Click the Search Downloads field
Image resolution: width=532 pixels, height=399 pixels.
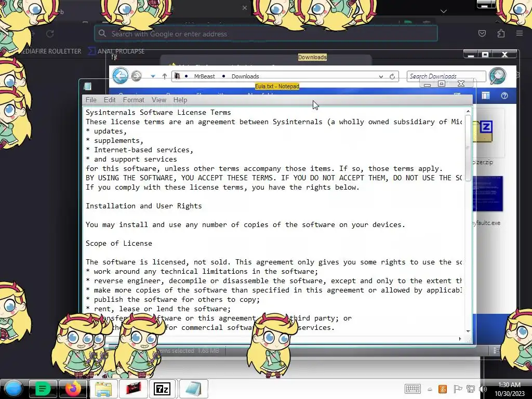[446, 76]
